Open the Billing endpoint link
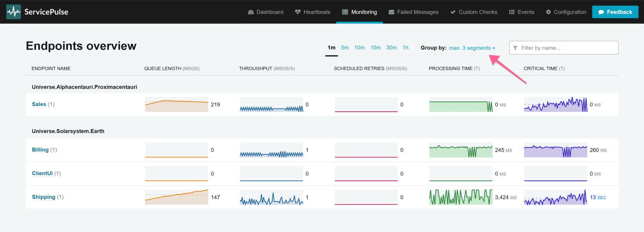Viewport: 644px width, 232px height. 40,150
